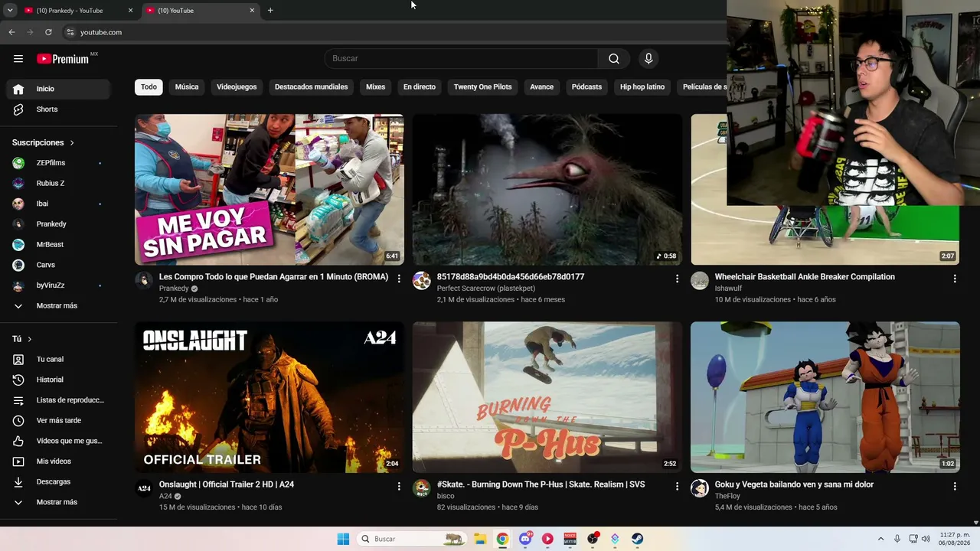Viewport: 980px width, 551px height.
Task: Select the Música filter chip
Action: [187, 87]
